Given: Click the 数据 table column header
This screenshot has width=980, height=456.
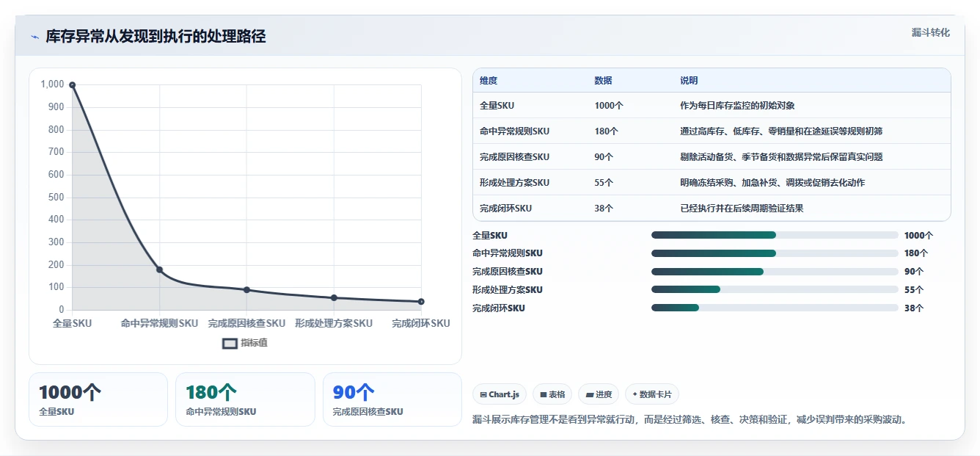Looking at the screenshot, I should point(603,81).
